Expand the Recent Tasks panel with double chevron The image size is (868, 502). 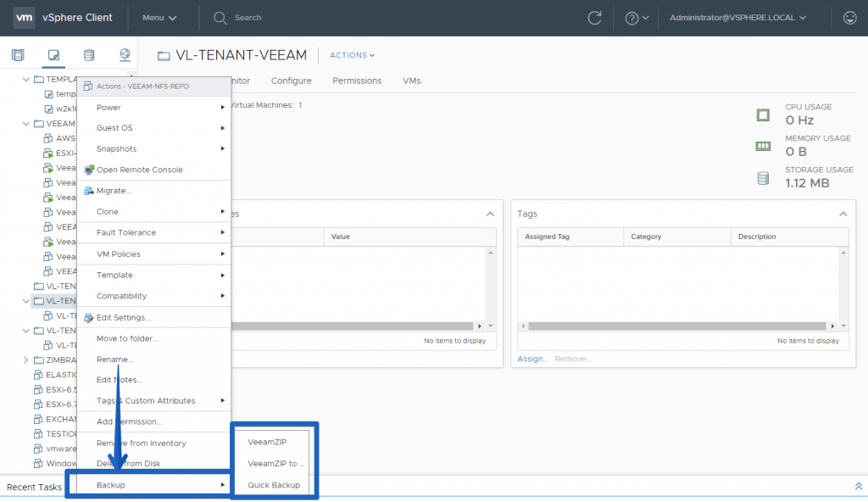point(858,486)
